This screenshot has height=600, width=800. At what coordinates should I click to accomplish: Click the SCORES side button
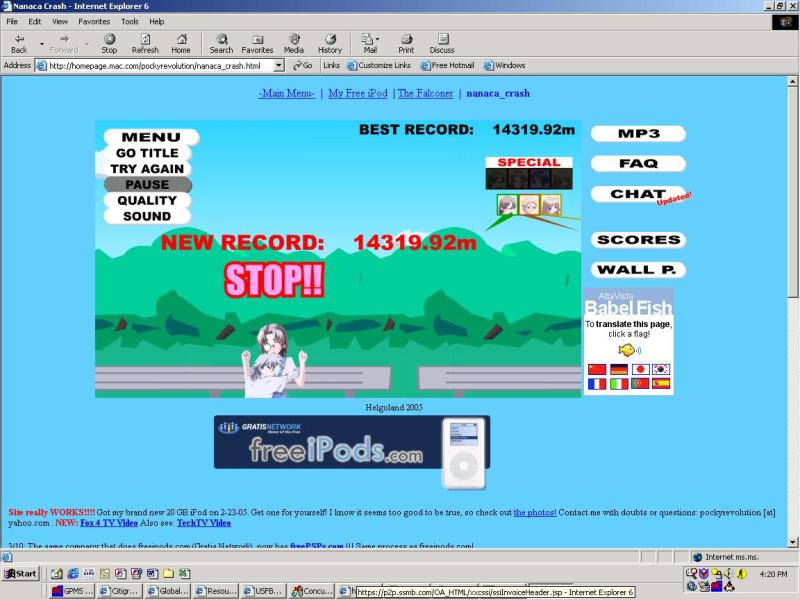(638, 240)
